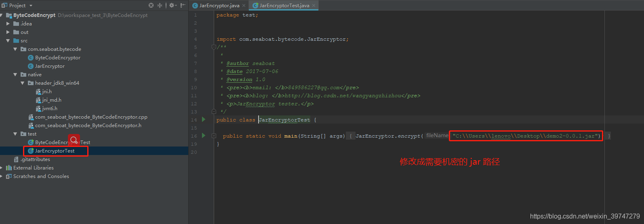Click the @version tag in Javadoc
644x224 pixels.
pyautogui.click(x=239, y=80)
